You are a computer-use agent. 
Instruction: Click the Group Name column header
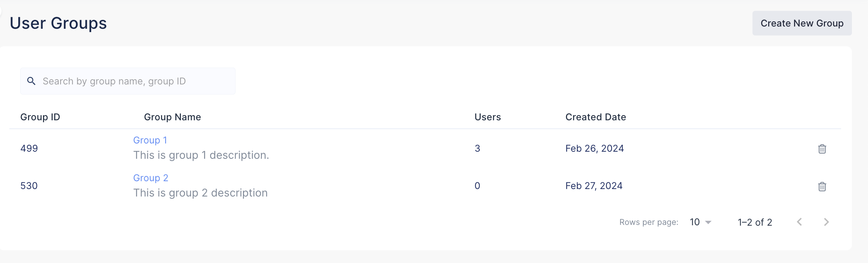tap(172, 117)
